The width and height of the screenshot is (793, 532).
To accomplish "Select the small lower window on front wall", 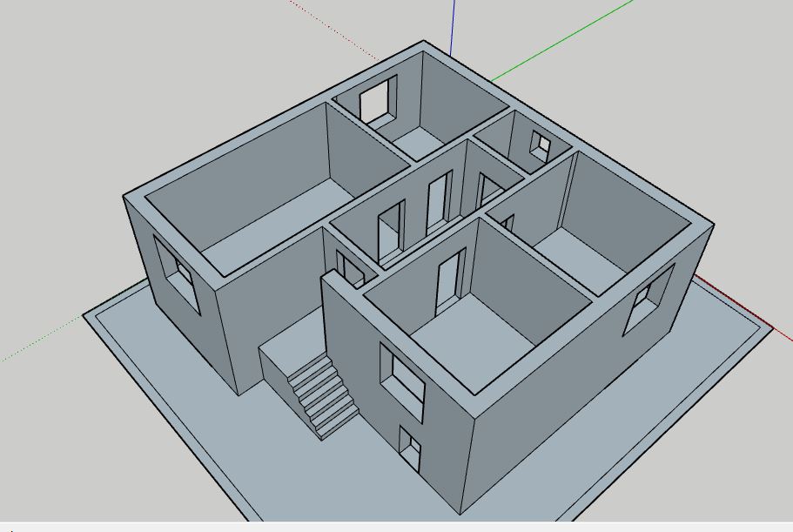I will (410, 450).
